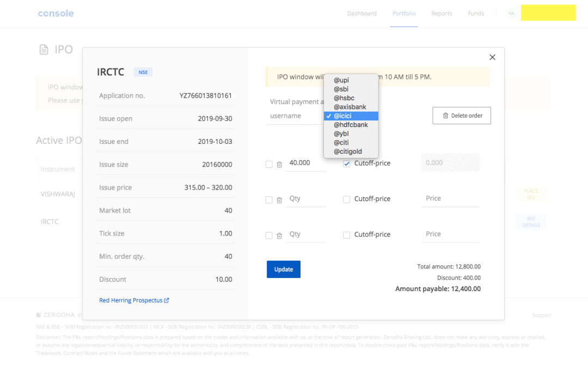The height and width of the screenshot is (368, 588).
Task: Click the Total amount: 12,800.00 text
Action: tap(449, 267)
